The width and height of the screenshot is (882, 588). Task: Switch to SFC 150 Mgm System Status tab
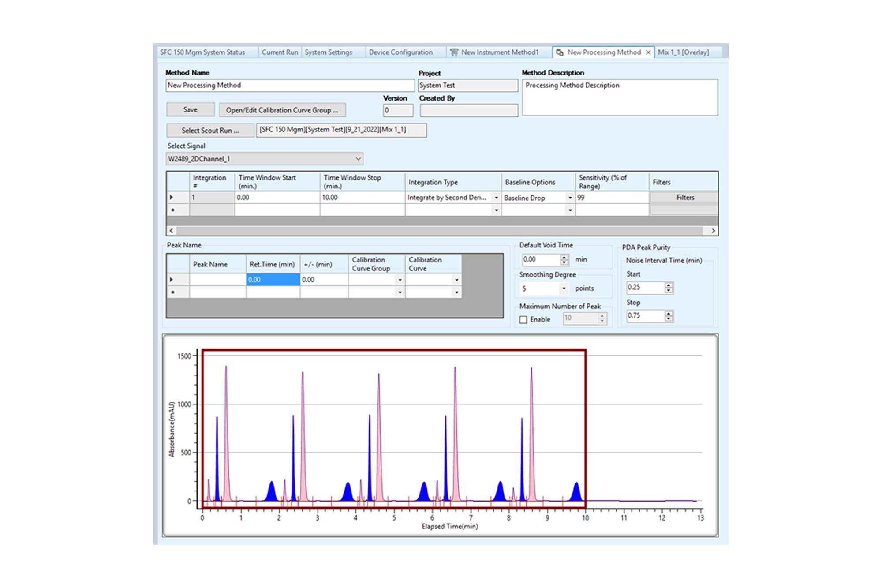tap(202, 52)
